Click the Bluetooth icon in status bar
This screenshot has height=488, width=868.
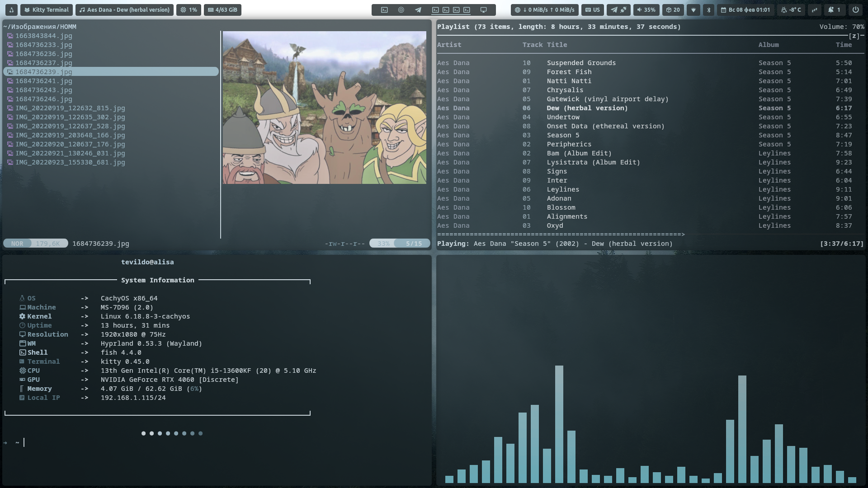(x=708, y=9)
